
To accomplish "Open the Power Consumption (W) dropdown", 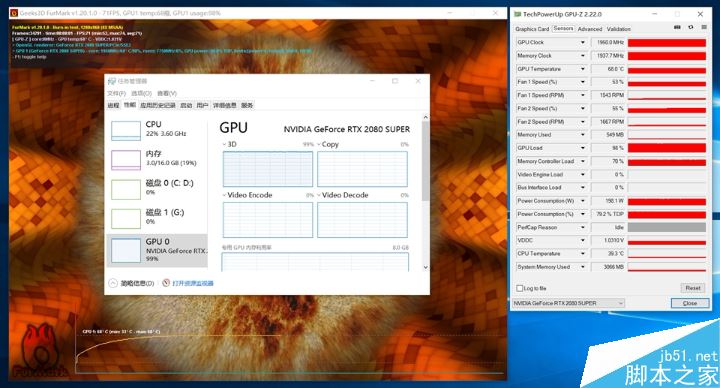I will (x=583, y=201).
